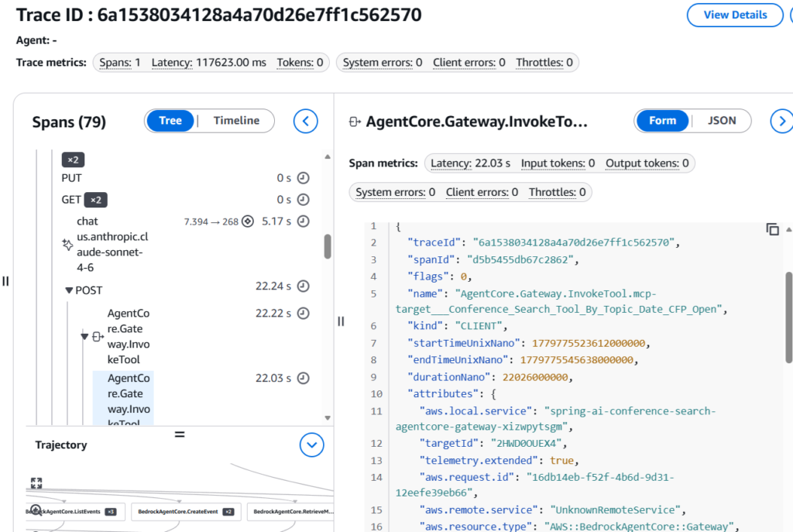Screen dimensions: 793x532
Task: Click clock icon on GET row
Action: pyautogui.click(x=303, y=200)
